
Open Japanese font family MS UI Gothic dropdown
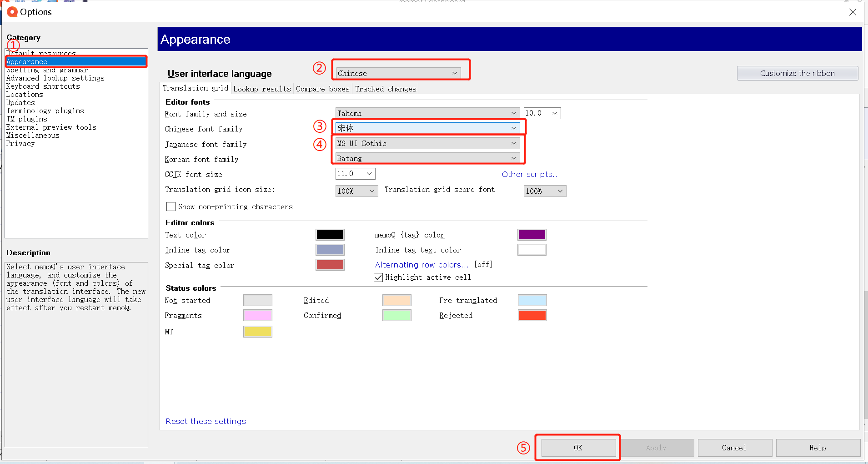click(427, 143)
